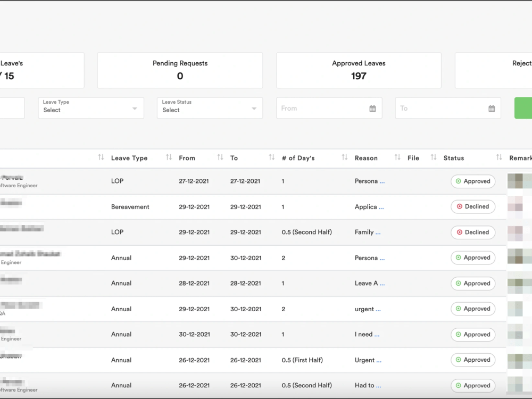
Task: Click the Bereavement leave type cell
Action: pos(130,207)
